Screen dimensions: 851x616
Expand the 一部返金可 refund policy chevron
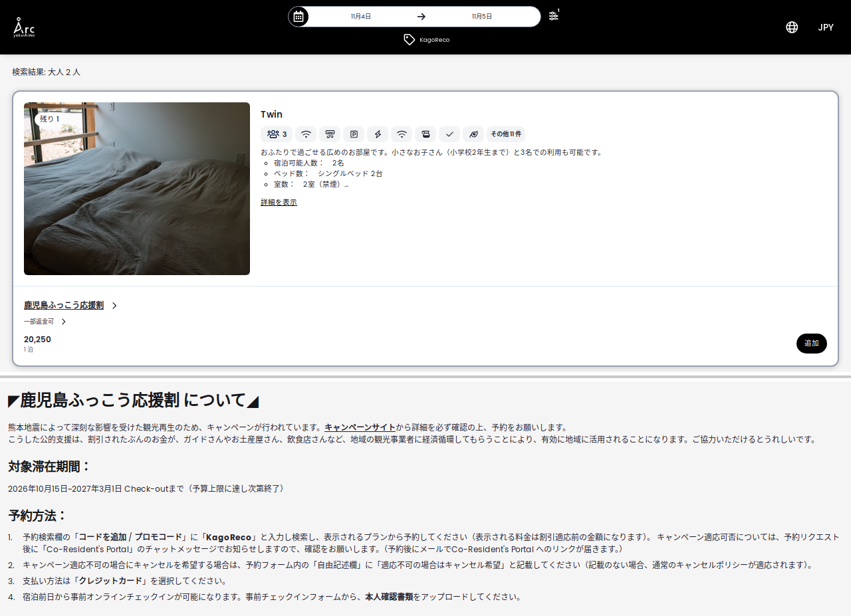click(64, 322)
